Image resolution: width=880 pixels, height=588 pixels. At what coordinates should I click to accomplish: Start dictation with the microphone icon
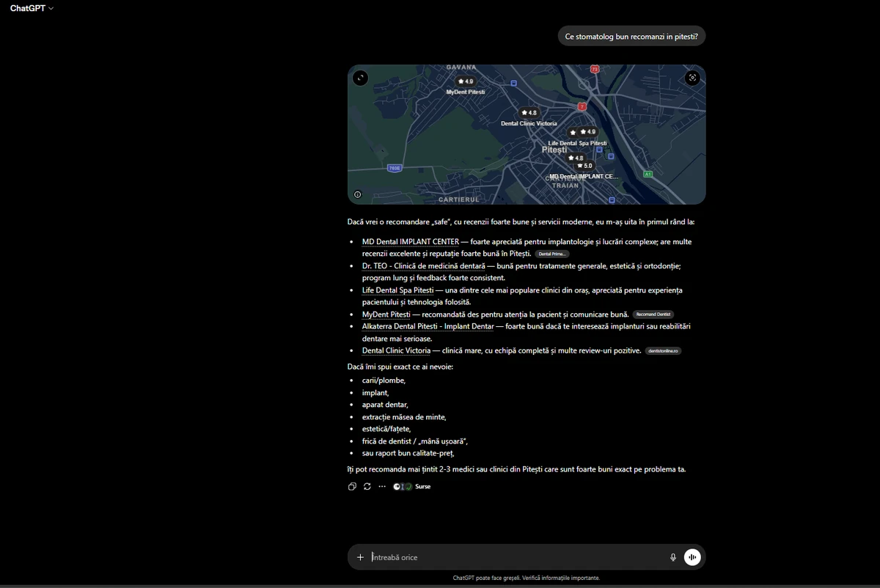673,557
